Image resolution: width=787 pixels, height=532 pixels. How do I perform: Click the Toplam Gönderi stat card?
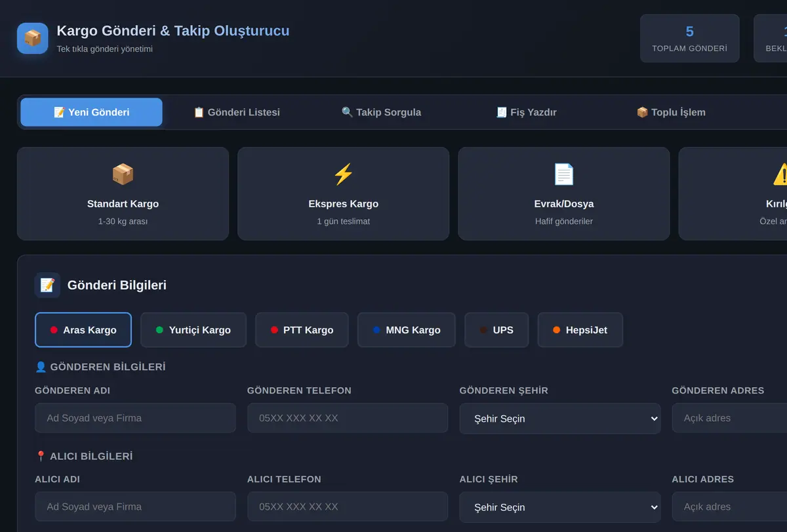(689, 39)
